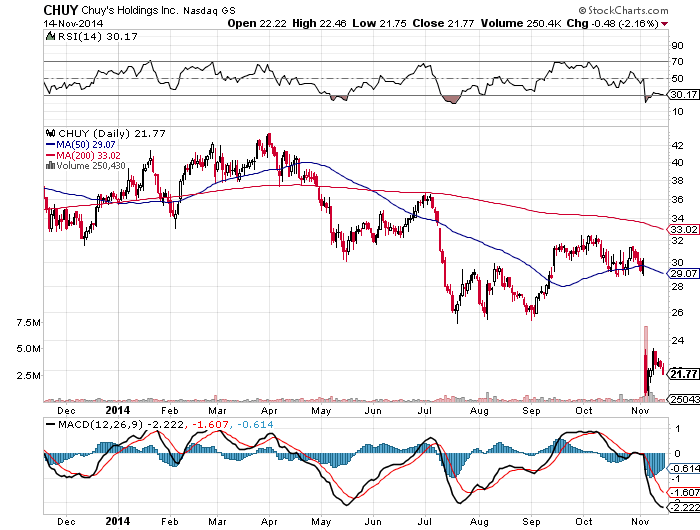Click the 33.02 MA(200) axis value tag
The height and width of the screenshot is (530, 700).
click(683, 230)
